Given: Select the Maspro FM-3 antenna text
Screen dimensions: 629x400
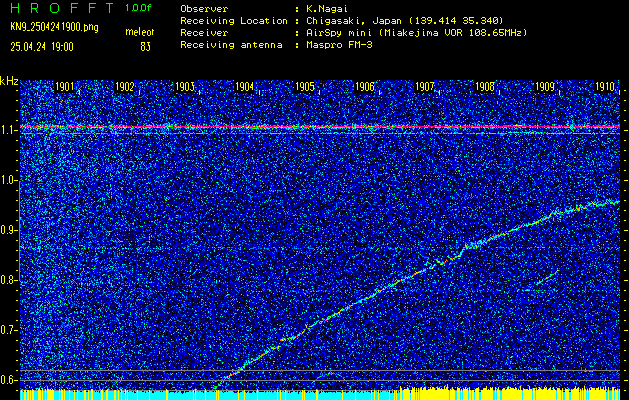Looking at the screenshot, I should click(x=339, y=45).
